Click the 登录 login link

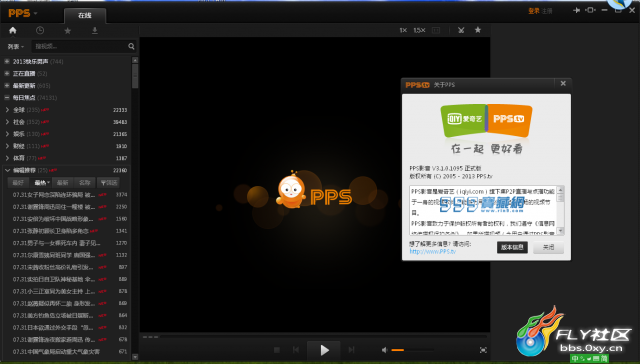pos(534,11)
